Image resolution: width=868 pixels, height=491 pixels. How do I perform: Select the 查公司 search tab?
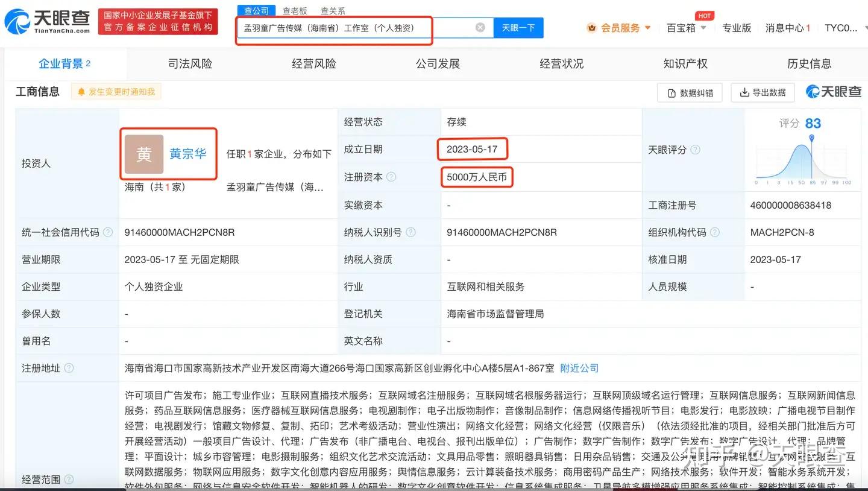257,11
